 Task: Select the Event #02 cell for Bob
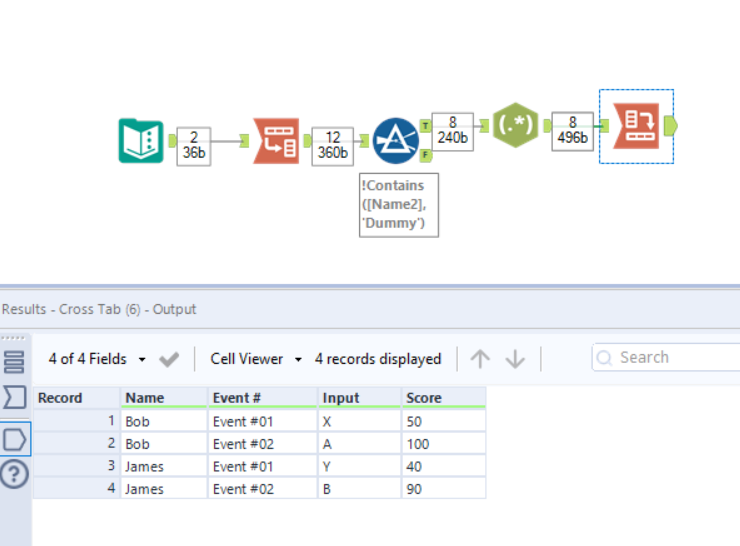pos(262,443)
